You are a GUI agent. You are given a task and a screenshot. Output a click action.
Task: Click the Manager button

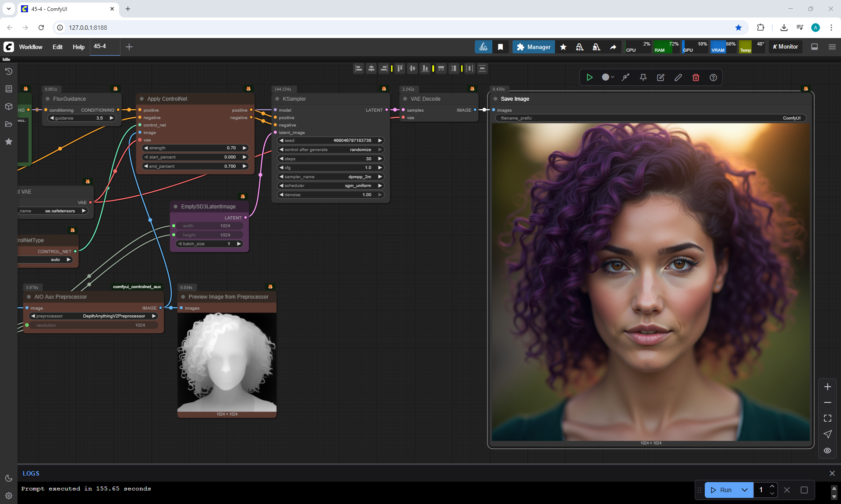tap(534, 47)
